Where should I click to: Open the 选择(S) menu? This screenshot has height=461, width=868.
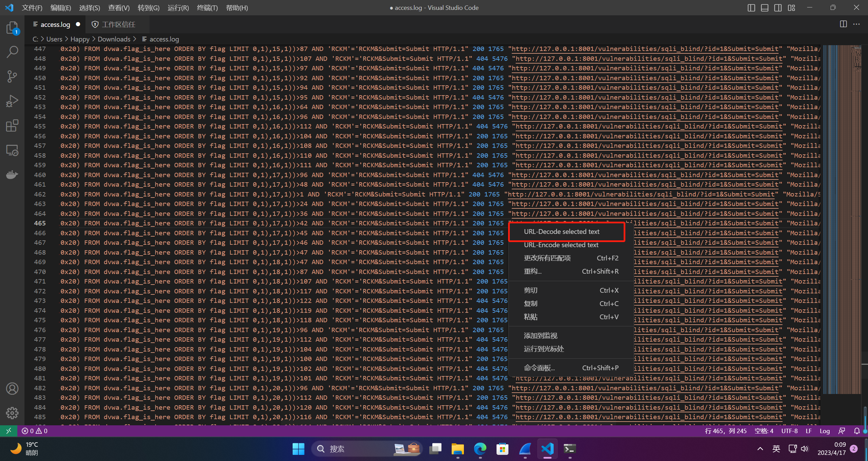(90, 8)
